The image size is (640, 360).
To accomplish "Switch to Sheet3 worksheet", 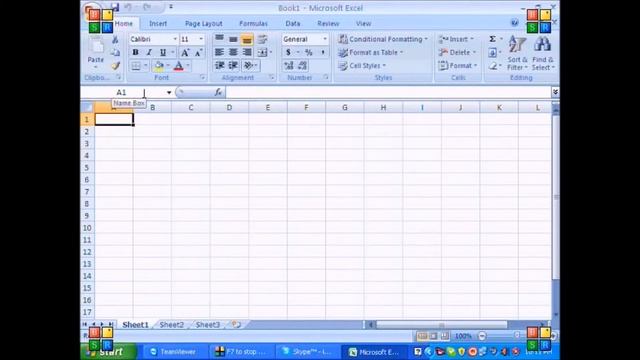I will (208, 325).
